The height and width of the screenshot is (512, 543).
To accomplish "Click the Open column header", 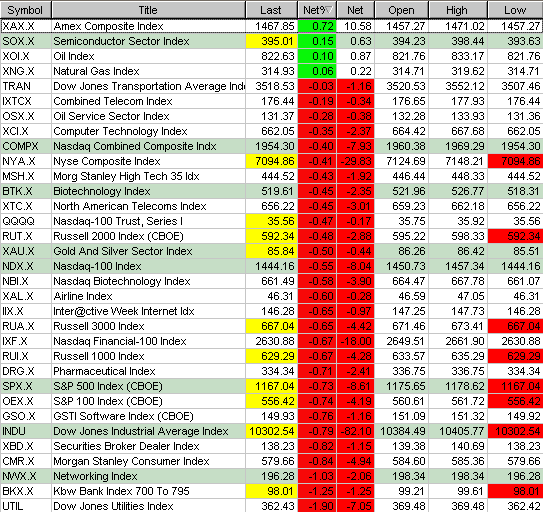I will pos(402,10).
